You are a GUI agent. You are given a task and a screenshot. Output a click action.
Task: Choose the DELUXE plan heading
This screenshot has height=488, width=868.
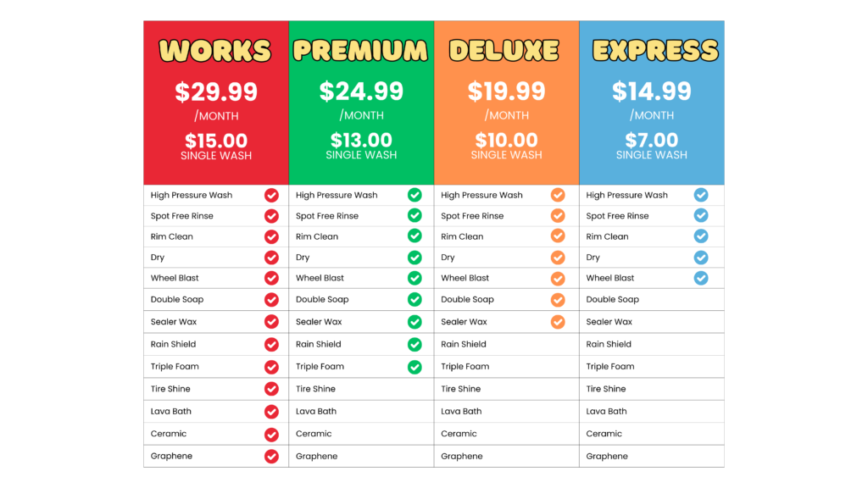pyautogui.click(x=504, y=50)
